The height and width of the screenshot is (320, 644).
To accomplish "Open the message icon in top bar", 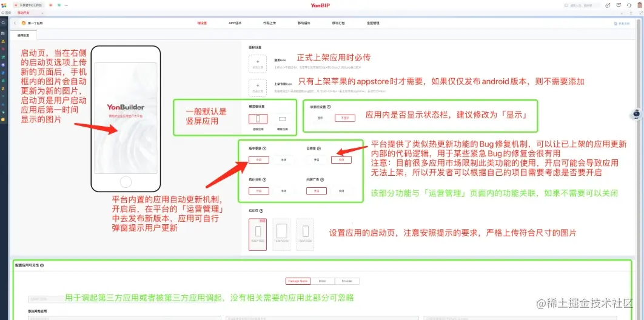I will coord(619,5).
